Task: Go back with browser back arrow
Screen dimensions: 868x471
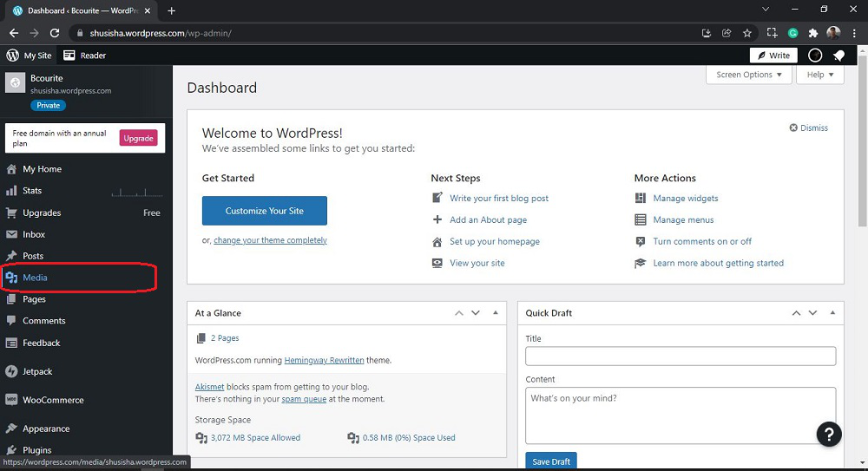Action: 14,33
